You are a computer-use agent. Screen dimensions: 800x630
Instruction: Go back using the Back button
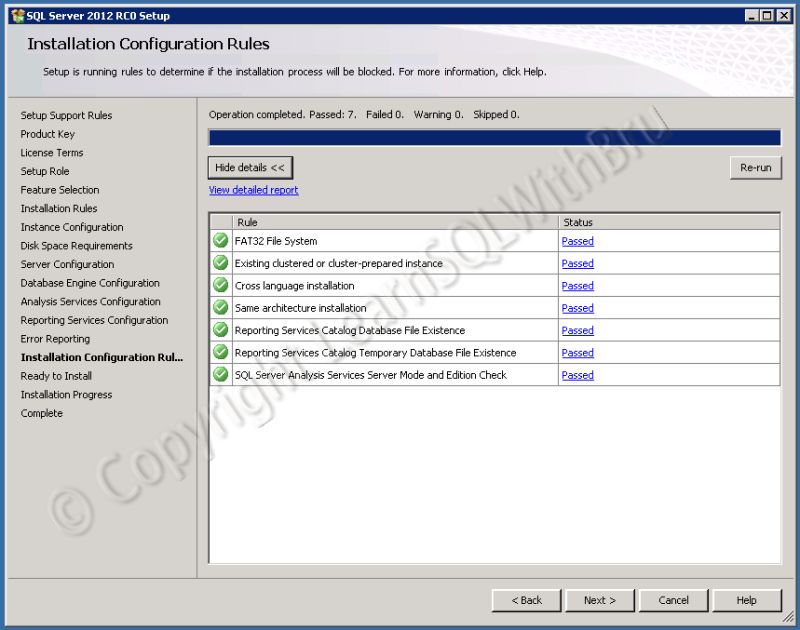click(527, 600)
